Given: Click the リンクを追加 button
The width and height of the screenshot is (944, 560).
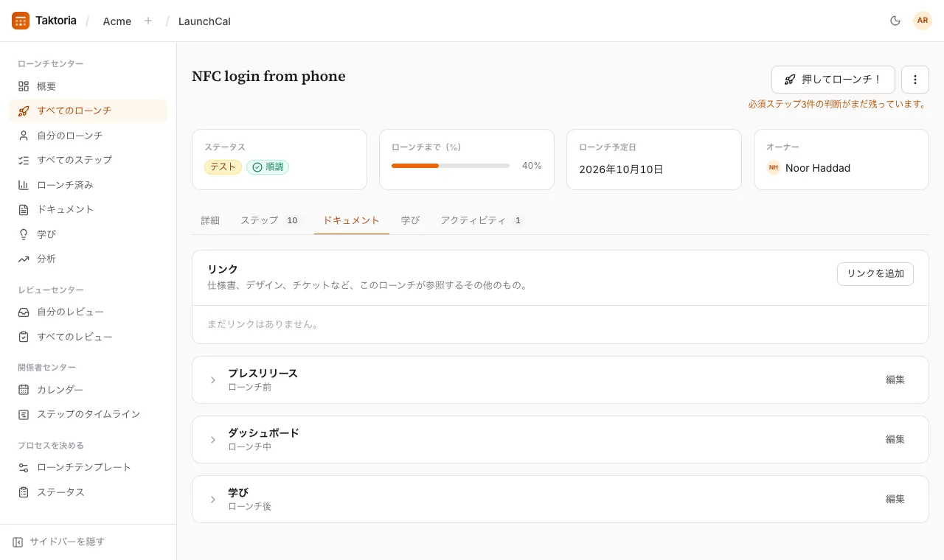Looking at the screenshot, I should [875, 274].
